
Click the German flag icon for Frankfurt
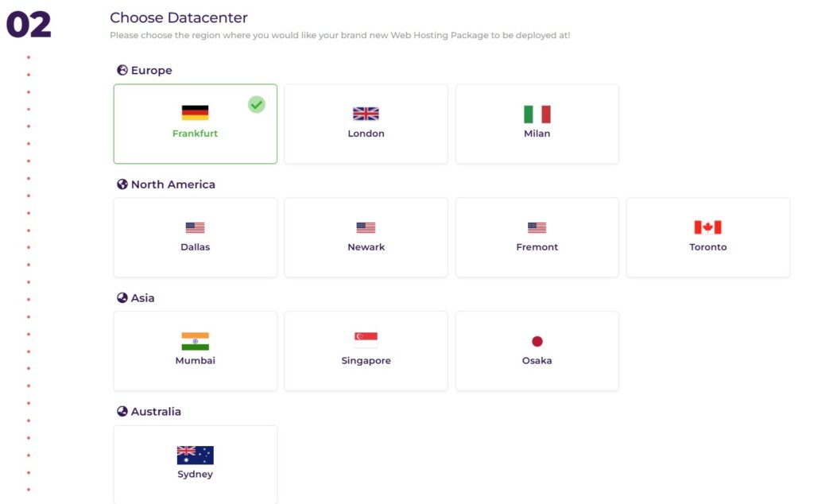coord(195,113)
